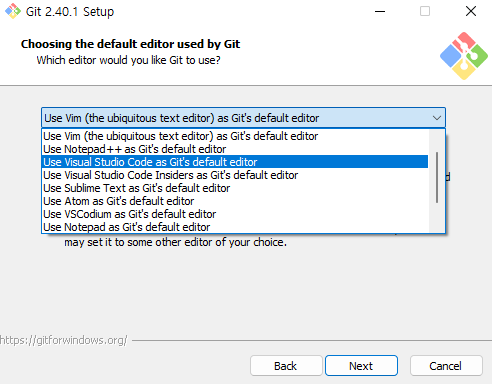Click the large Git logo in header
The image size is (492, 384).
click(x=464, y=56)
